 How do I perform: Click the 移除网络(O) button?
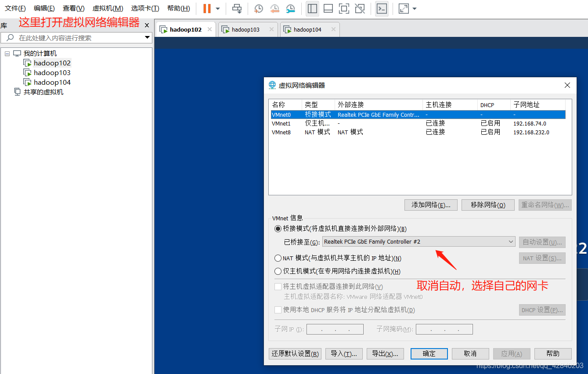tap(488, 205)
